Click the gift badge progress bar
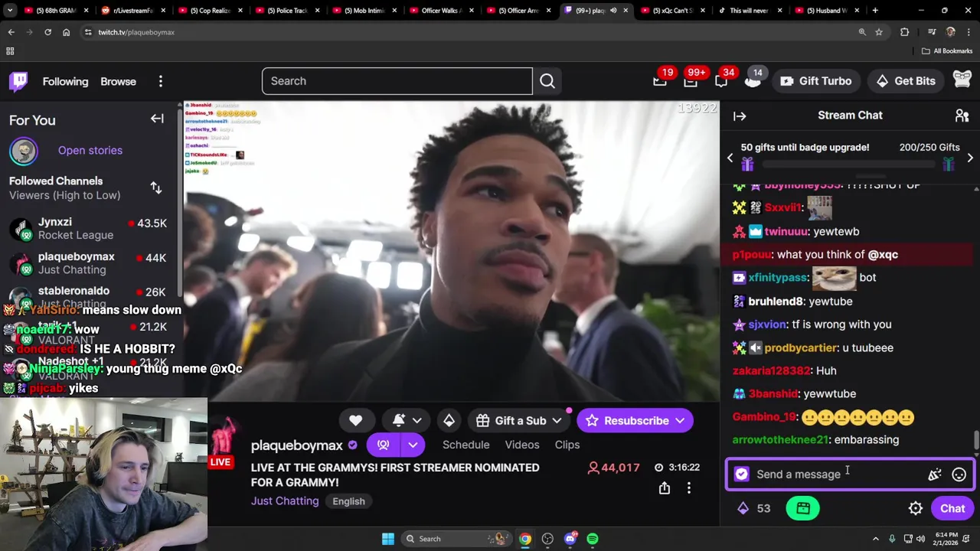This screenshot has height=551, width=980. [850, 164]
